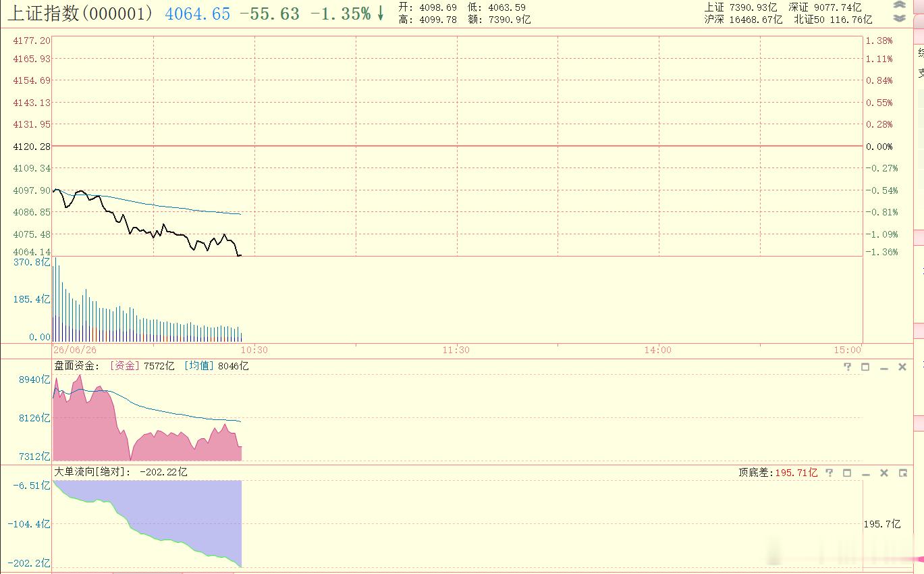Viewport: 924px width, 574px height.
Task: Click the double down chevron at top right
Action: coord(899,18)
